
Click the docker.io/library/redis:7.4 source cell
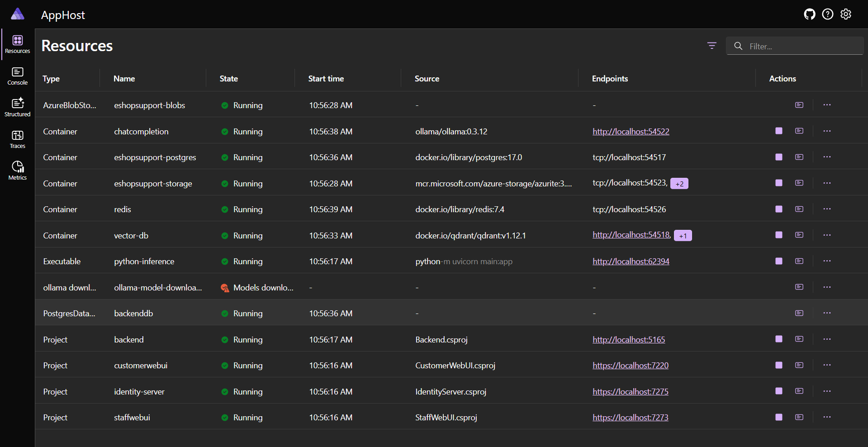pos(460,209)
